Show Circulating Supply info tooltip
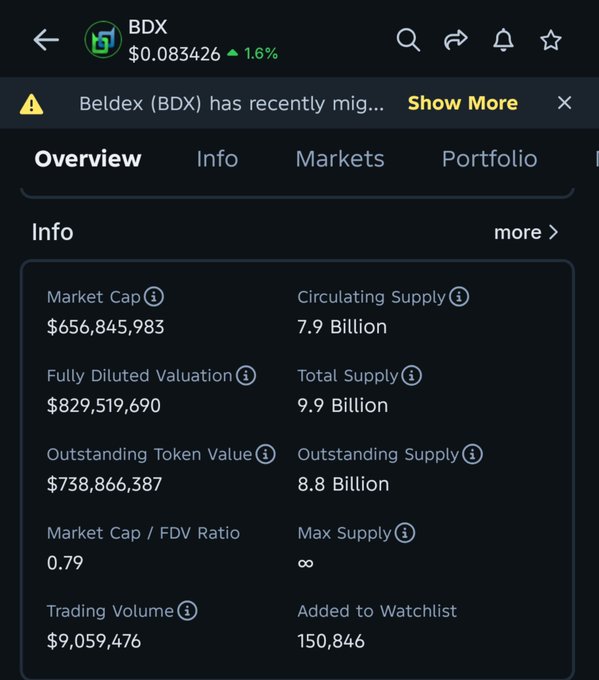This screenshot has height=680, width=599. pyautogui.click(x=459, y=297)
